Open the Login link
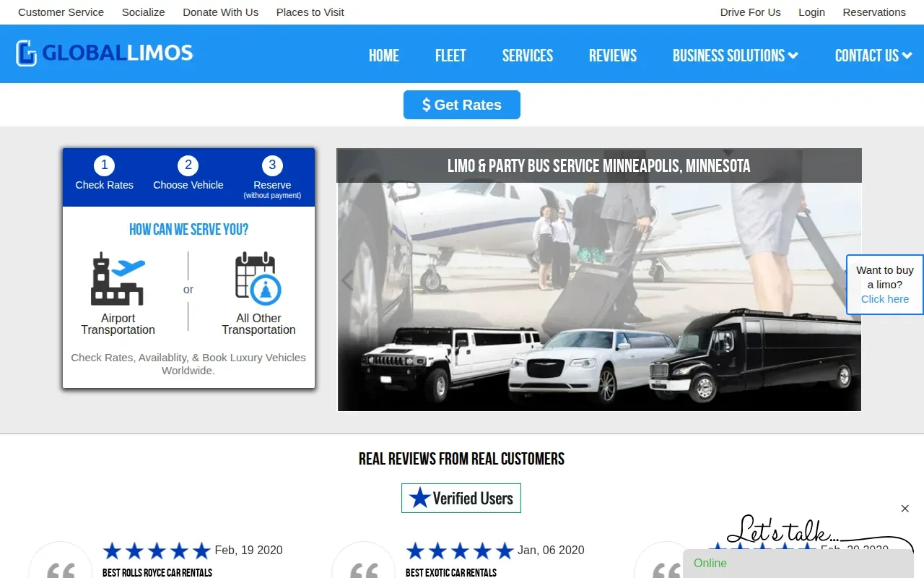The height and width of the screenshot is (578, 924). (812, 12)
